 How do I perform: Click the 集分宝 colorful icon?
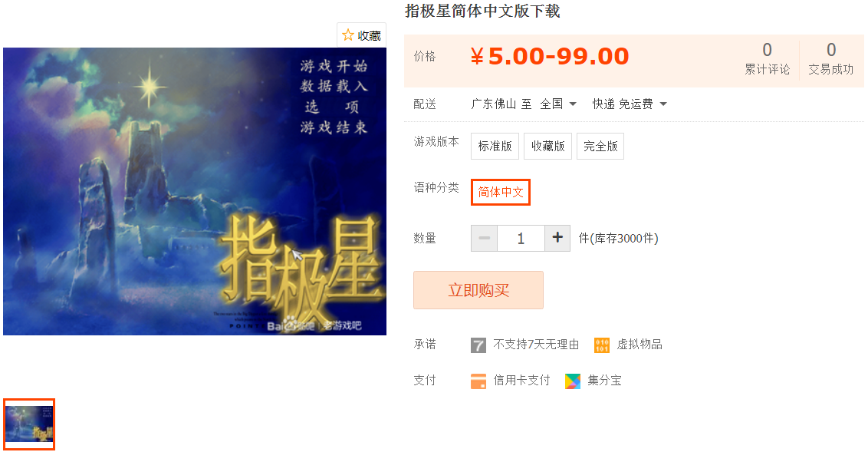point(573,381)
